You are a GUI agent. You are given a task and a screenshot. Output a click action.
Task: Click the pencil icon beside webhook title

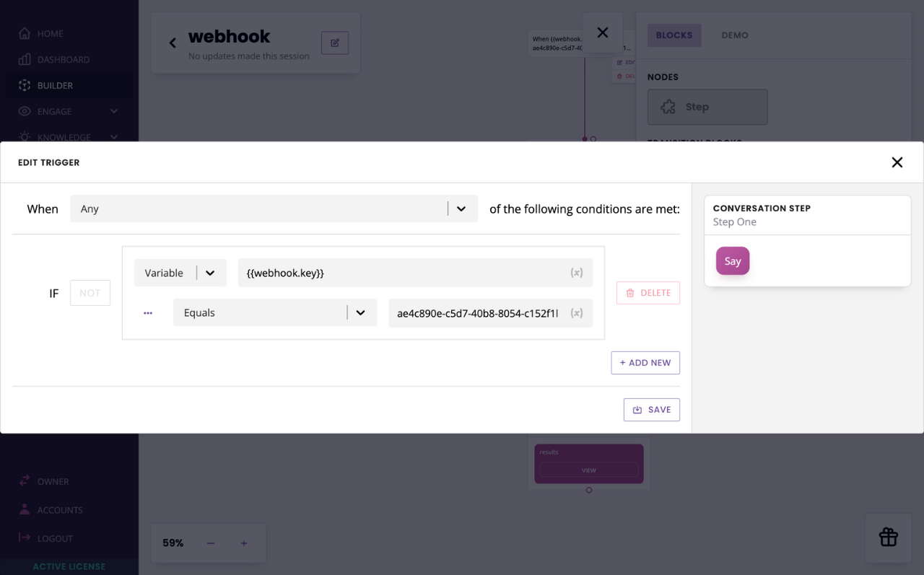click(x=334, y=43)
